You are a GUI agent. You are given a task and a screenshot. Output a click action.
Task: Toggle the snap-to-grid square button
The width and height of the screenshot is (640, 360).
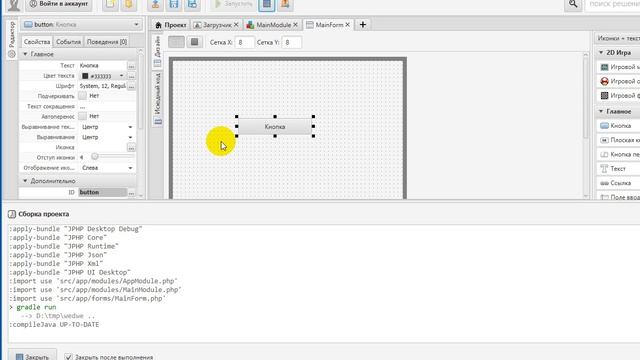pos(194,42)
